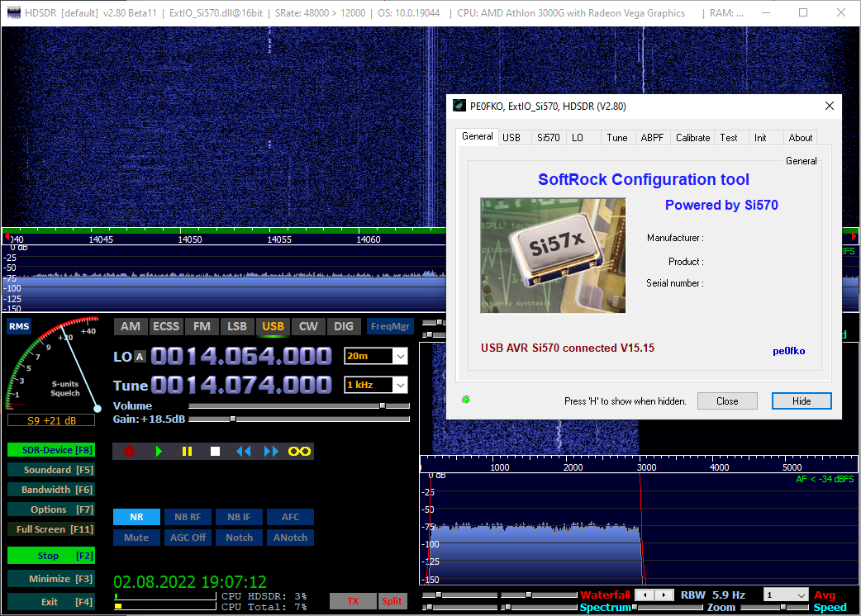The height and width of the screenshot is (616, 861).
Task: Open the averaging count dropdown near Avg
Action: pos(785,595)
